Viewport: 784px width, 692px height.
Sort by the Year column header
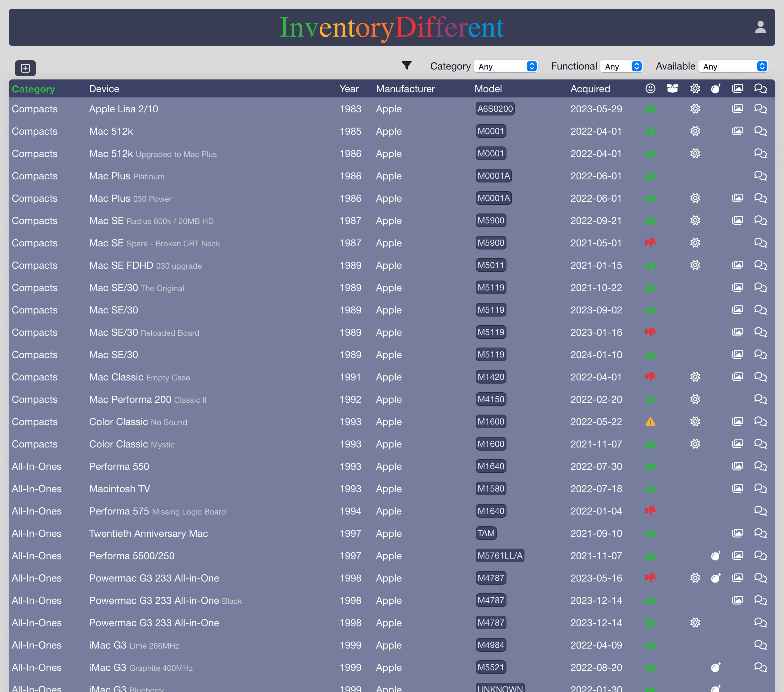click(x=349, y=89)
